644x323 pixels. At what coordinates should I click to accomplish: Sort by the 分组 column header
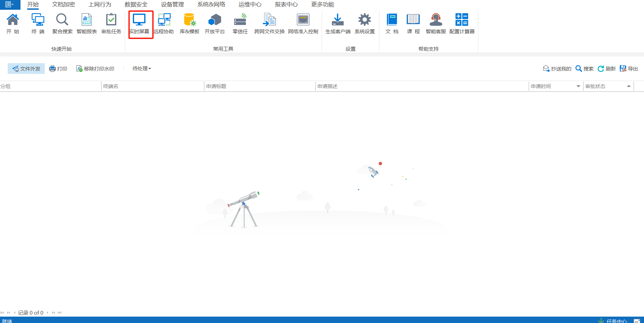pos(50,86)
